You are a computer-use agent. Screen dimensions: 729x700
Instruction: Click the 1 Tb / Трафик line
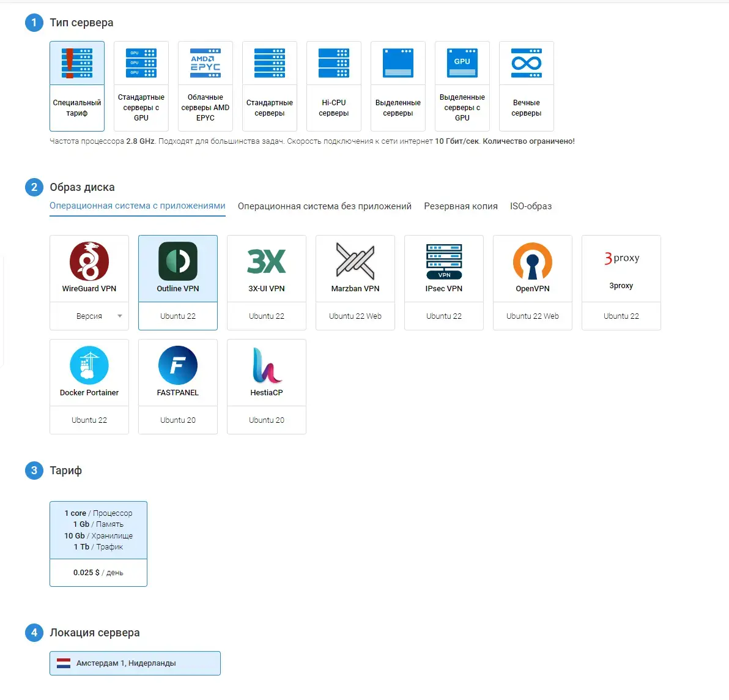(98, 547)
